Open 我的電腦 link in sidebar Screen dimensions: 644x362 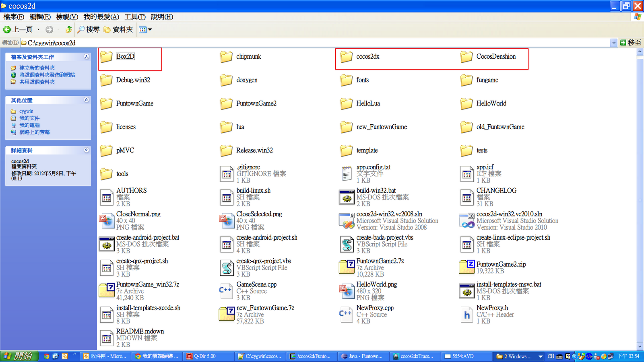(29, 125)
